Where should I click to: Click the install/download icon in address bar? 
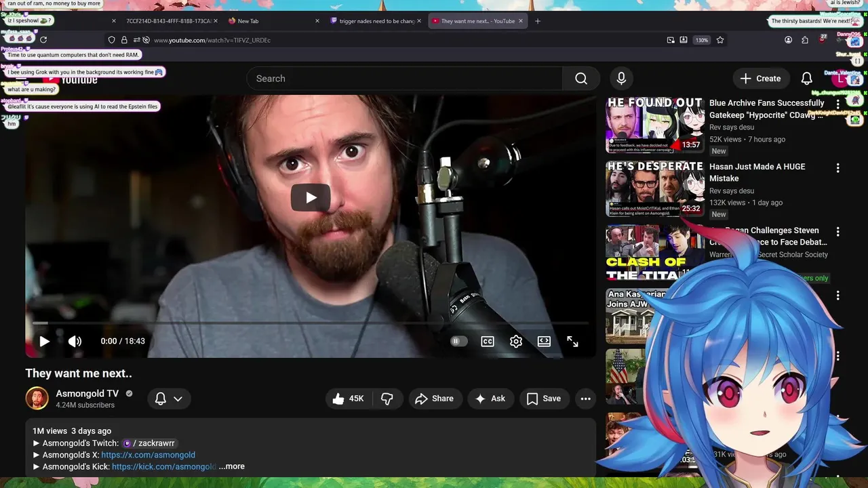[684, 40]
